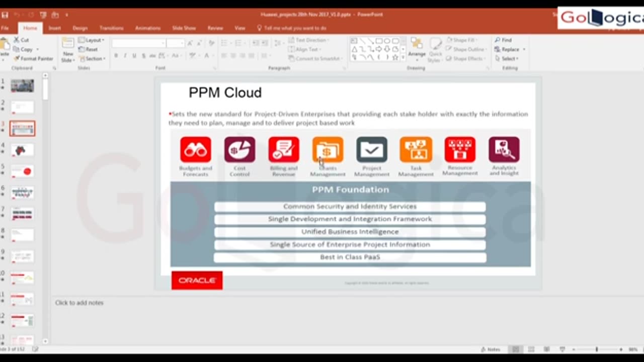
Task: Clear all formatting icon in Font group
Action: tap(211, 44)
